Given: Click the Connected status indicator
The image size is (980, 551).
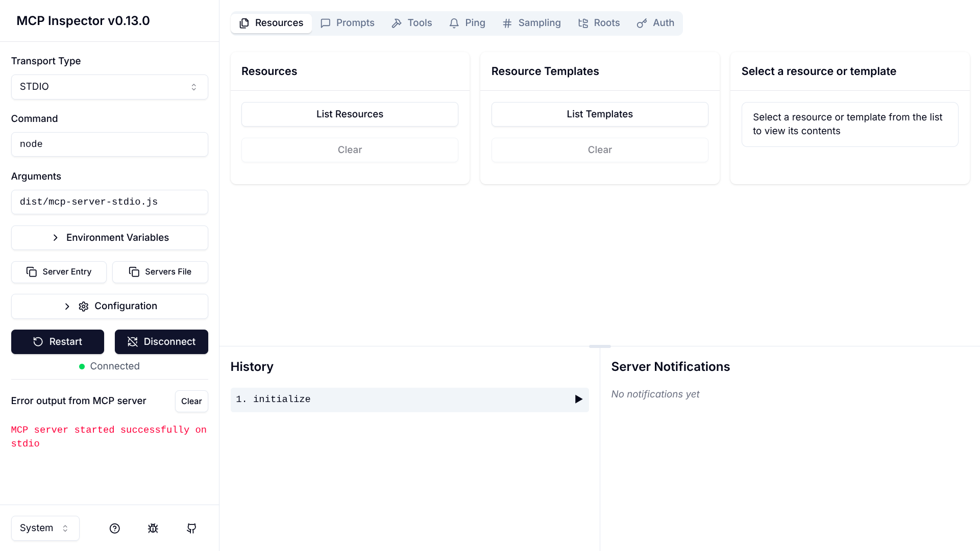Looking at the screenshot, I should (x=109, y=366).
